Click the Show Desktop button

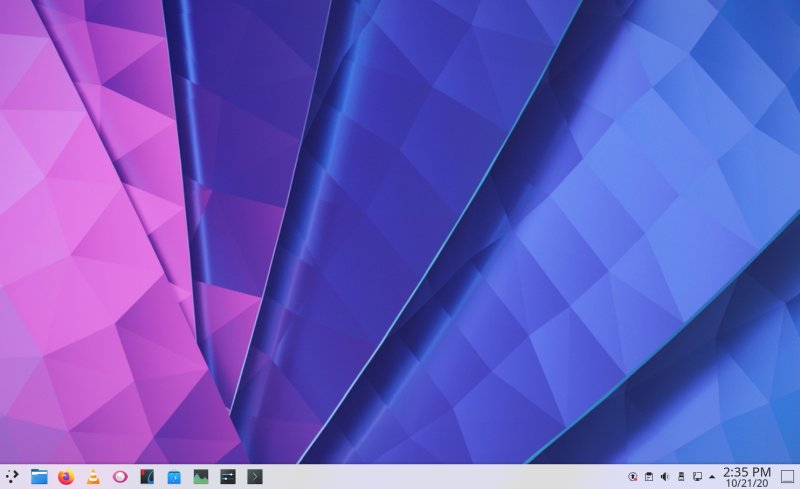coord(787,477)
